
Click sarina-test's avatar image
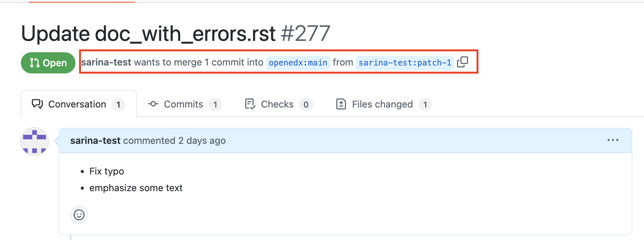(x=34, y=142)
